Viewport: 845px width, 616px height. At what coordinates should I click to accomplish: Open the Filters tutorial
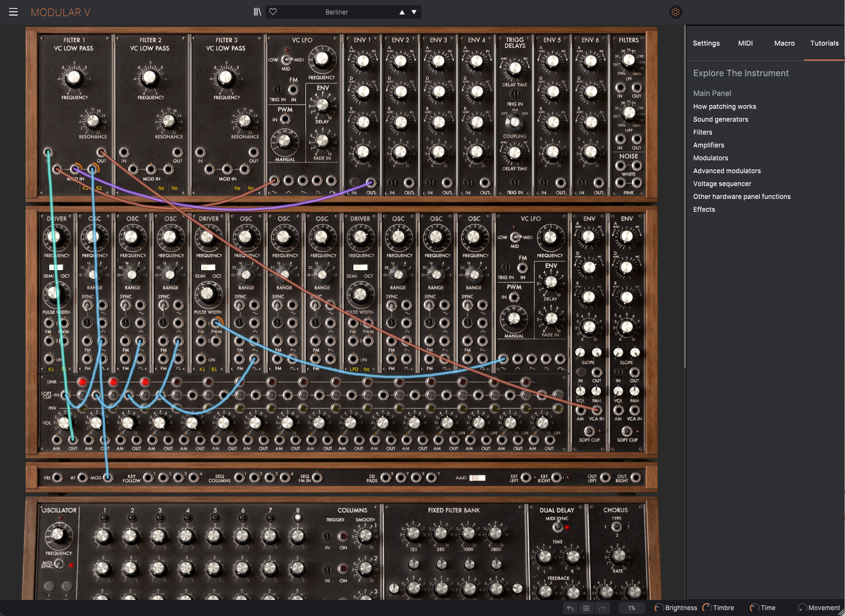702,132
